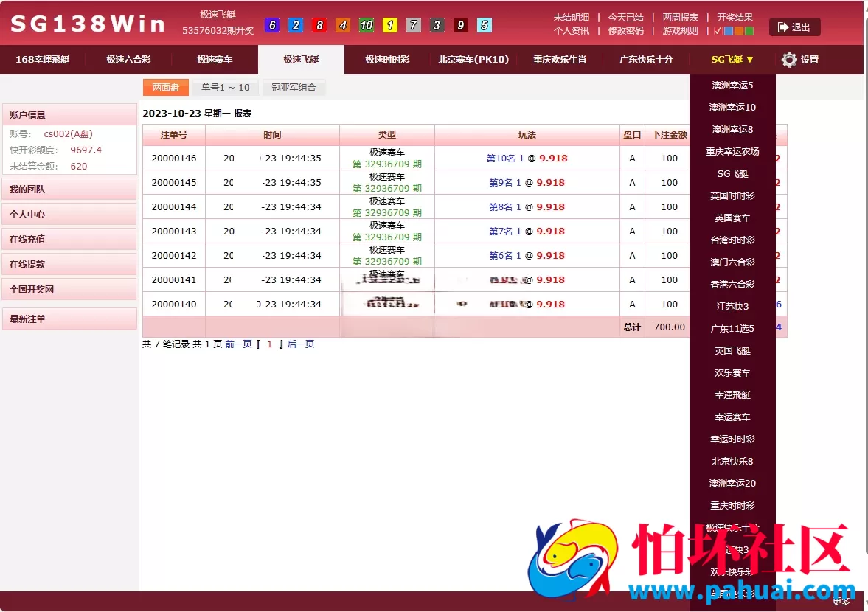The height and width of the screenshot is (612, 868).
Task: Click the purple number 6 draw ball
Action: [272, 26]
